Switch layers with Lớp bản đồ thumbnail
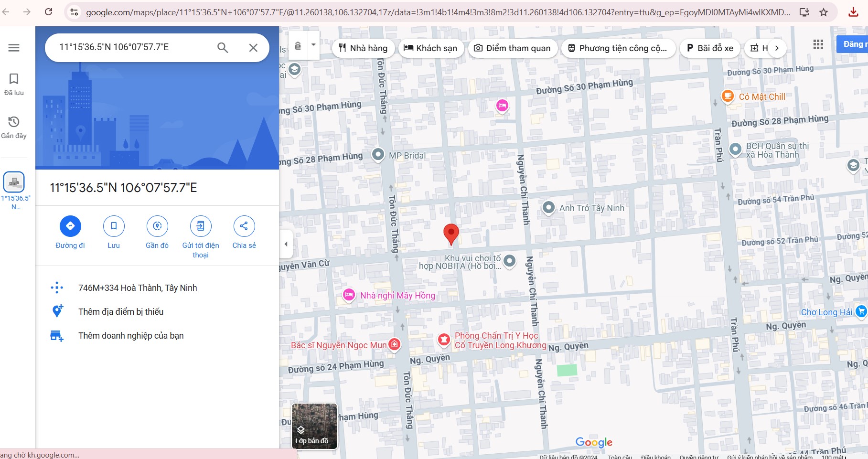The width and height of the screenshot is (868, 459). [314, 426]
